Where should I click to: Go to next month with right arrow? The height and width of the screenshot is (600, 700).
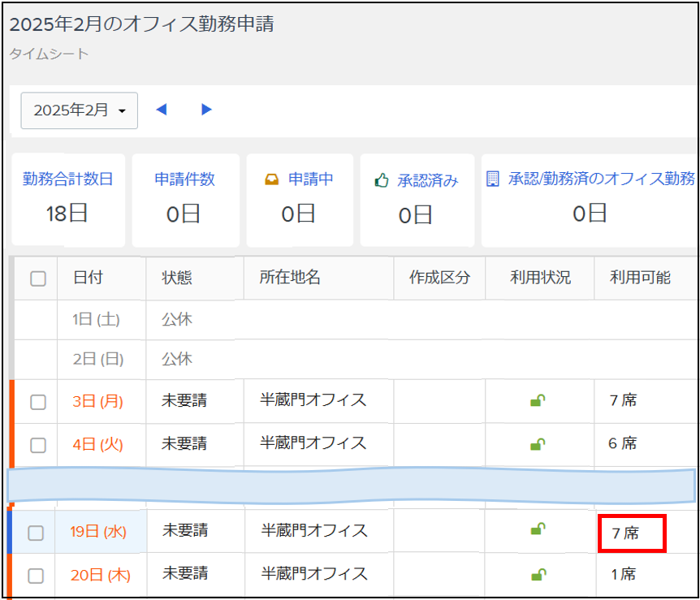click(206, 110)
